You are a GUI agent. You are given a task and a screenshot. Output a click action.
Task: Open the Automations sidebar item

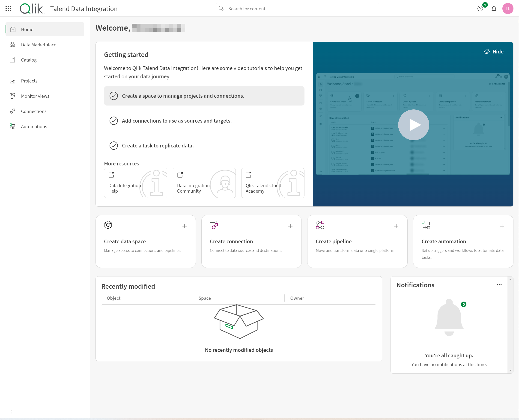34,126
